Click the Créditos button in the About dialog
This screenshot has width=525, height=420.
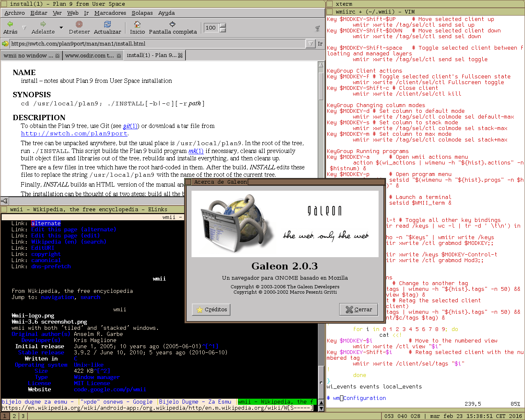211,310
